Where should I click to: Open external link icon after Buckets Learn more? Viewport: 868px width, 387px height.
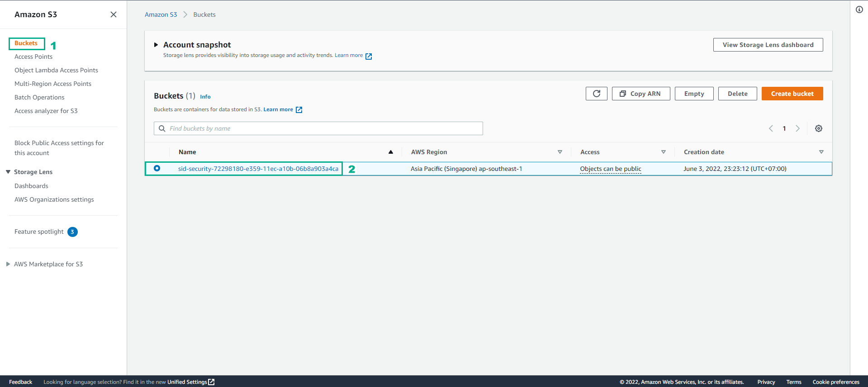299,110
